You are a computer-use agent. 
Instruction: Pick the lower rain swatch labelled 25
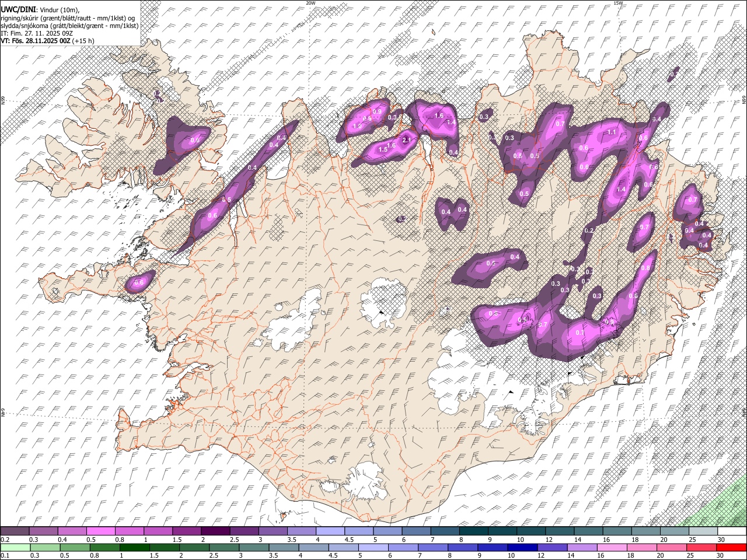click(x=702, y=548)
